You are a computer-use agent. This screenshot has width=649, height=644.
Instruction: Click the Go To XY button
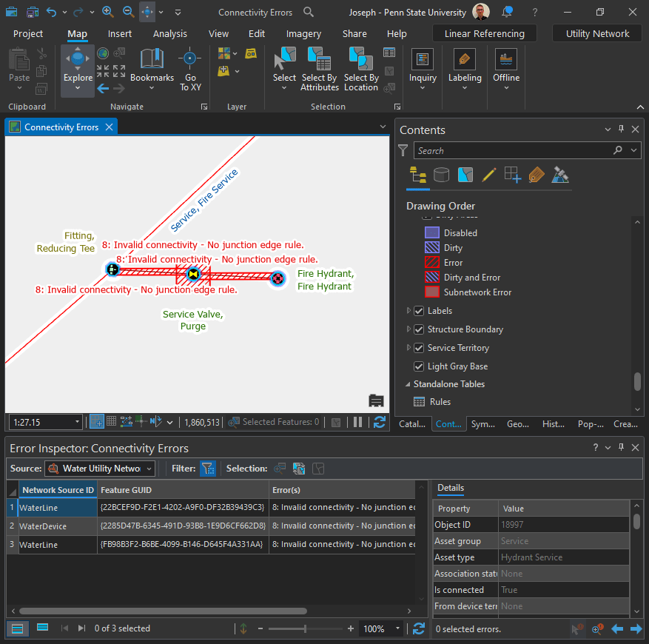tap(190, 67)
